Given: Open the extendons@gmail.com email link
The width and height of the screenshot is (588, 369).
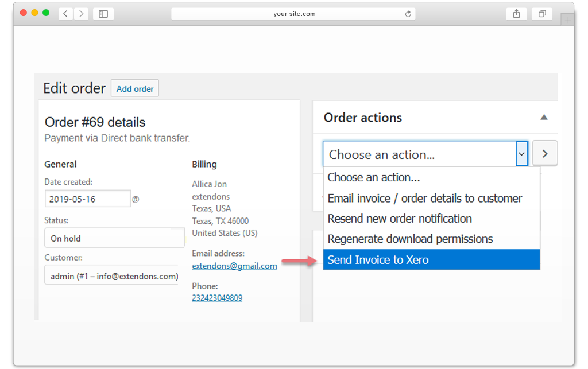Looking at the screenshot, I should tap(234, 266).
